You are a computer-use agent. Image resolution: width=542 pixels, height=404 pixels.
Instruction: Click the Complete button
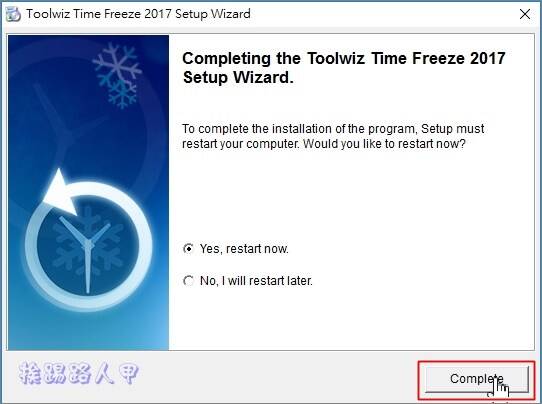tap(477, 379)
